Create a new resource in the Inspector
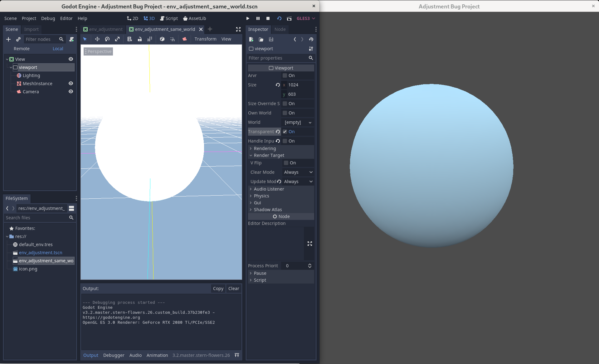This screenshot has height=364, width=599. 251,39
